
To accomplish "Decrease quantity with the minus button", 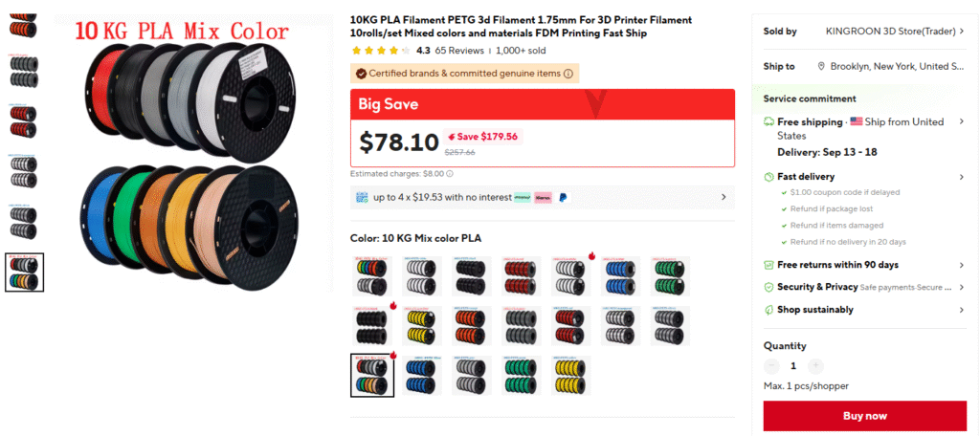I will 772,366.
